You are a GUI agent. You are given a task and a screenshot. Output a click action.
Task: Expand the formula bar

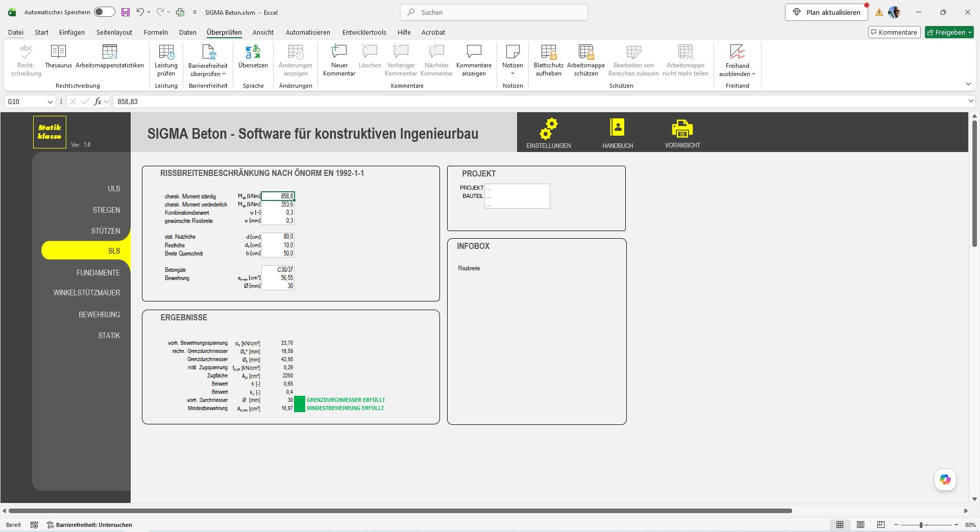click(x=971, y=102)
